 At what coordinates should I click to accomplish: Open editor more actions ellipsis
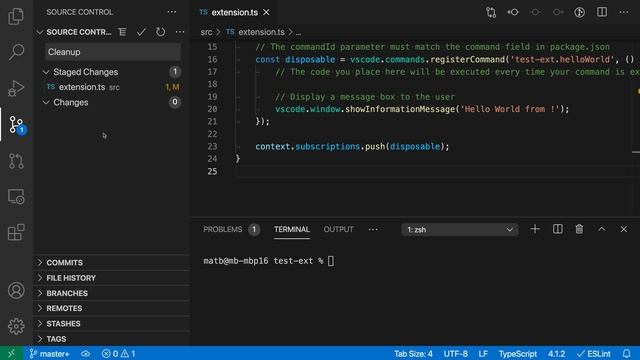tap(624, 12)
